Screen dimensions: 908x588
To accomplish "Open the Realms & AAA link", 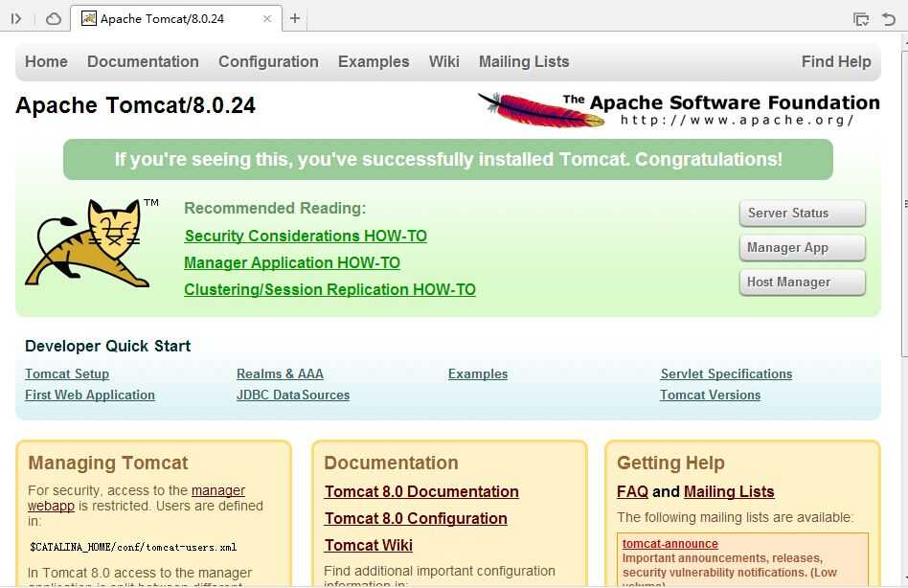I will click(x=281, y=373).
